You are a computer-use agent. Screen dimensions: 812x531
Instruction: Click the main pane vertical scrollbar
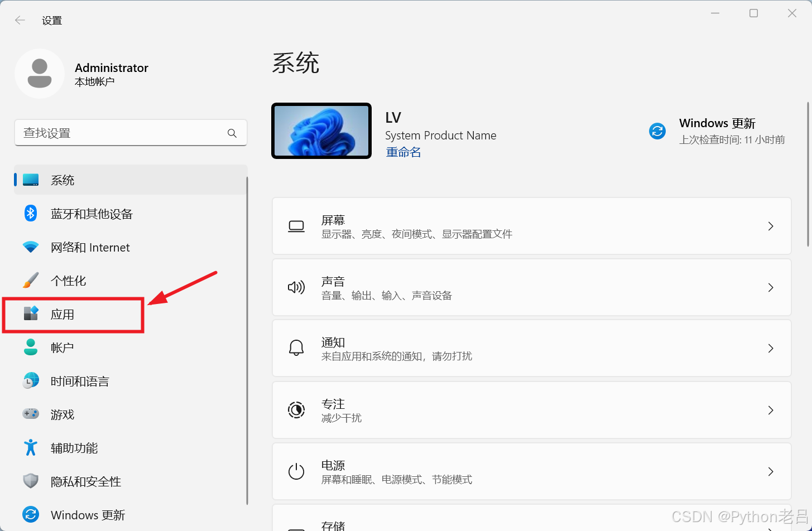point(808,174)
